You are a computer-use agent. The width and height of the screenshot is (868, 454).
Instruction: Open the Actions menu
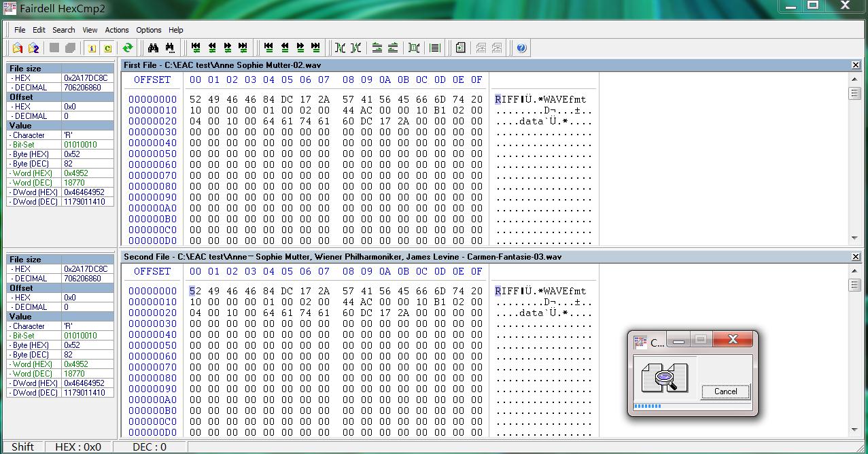coord(116,30)
